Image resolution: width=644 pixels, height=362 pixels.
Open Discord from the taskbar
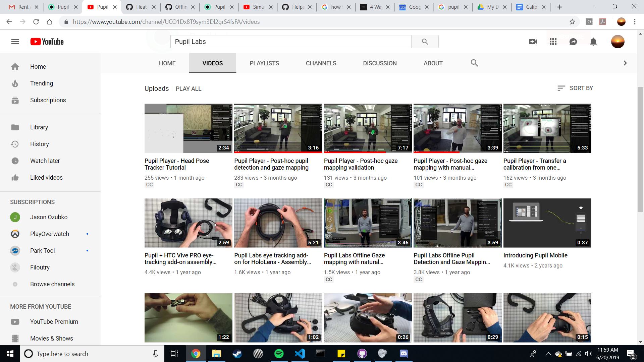404,354
